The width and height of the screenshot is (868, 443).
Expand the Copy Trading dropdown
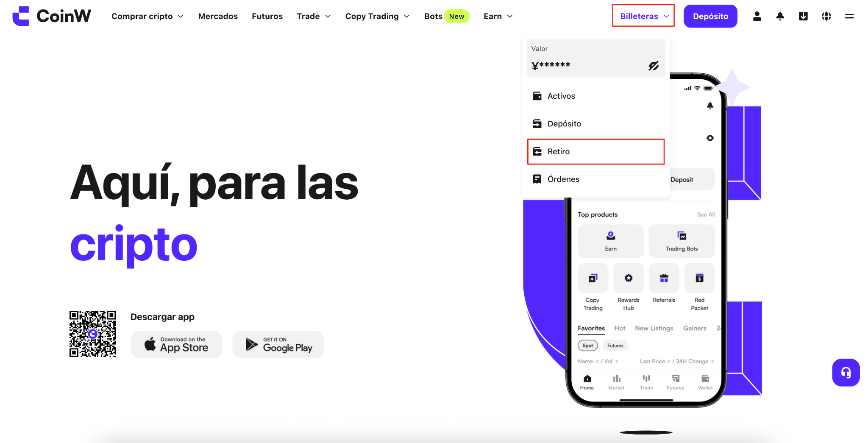pyautogui.click(x=377, y=16)
